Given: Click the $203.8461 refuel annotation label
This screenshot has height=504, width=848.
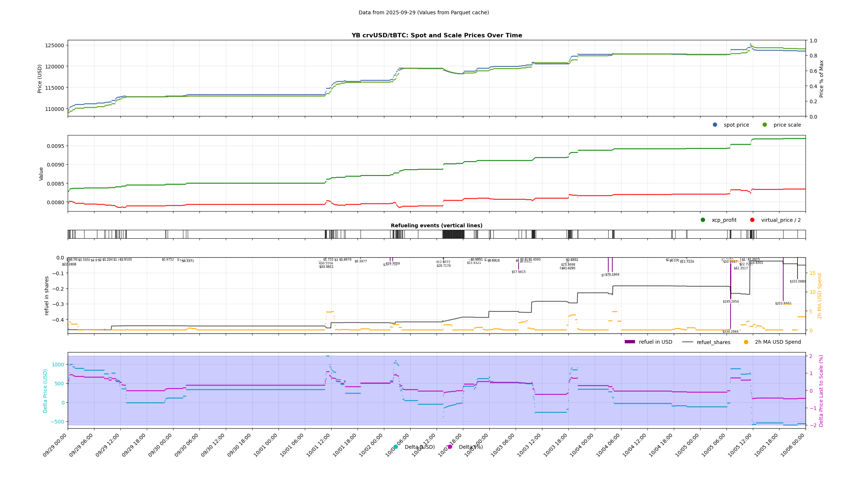Looking at the screenshot, I should coord(783,303).
